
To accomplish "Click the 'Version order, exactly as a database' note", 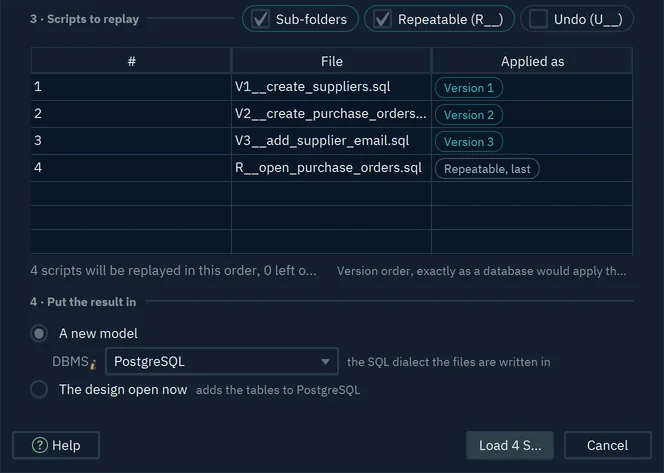I will [x=481, y=271].
